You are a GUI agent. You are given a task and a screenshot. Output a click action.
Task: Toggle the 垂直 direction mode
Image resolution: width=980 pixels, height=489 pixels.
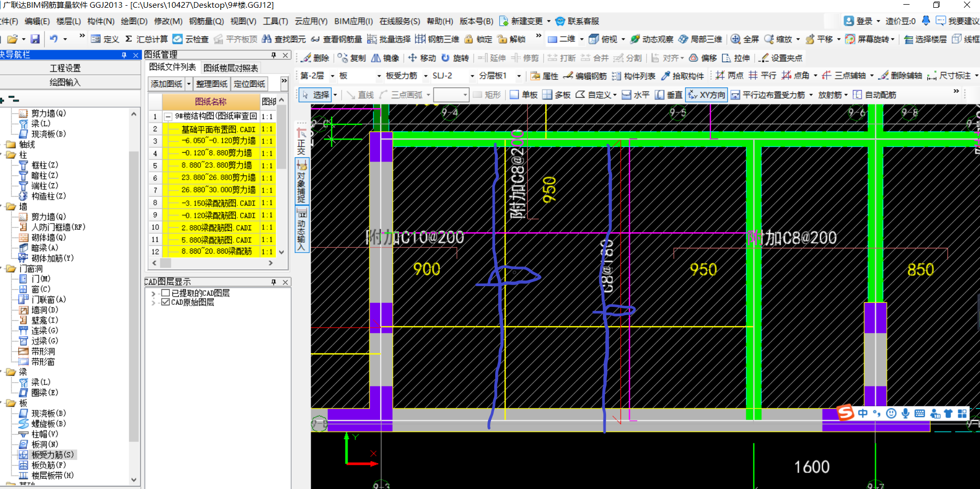(669, 95)
